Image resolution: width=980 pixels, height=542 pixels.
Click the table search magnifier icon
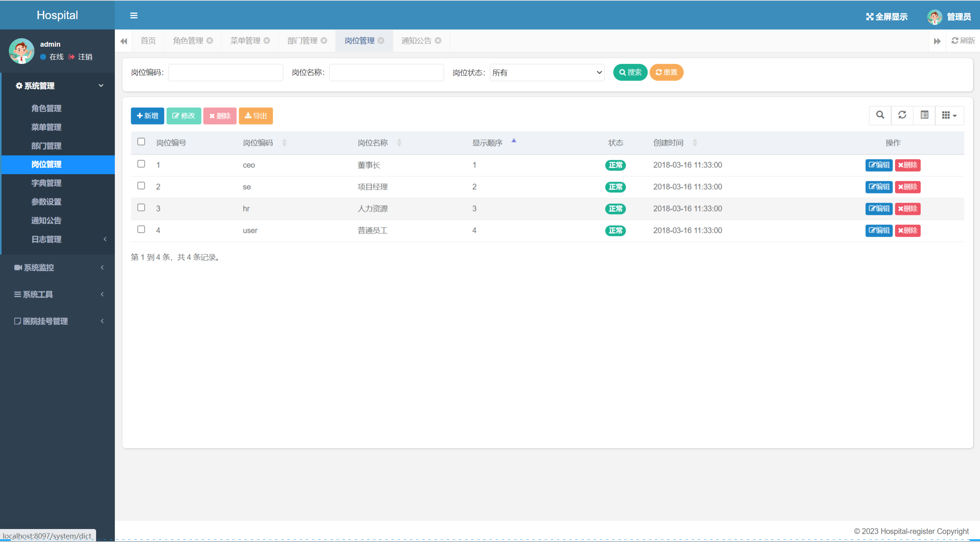880,115
